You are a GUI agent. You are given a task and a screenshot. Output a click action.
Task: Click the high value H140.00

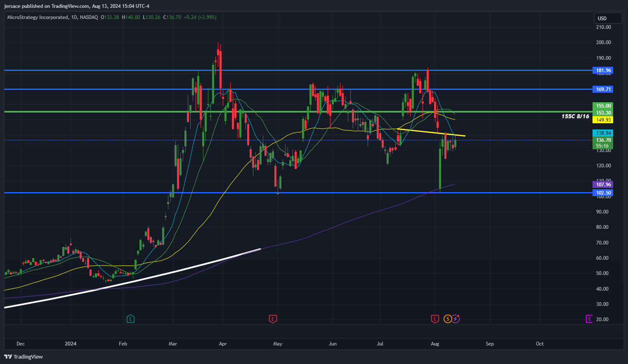(x=131, y=17)
